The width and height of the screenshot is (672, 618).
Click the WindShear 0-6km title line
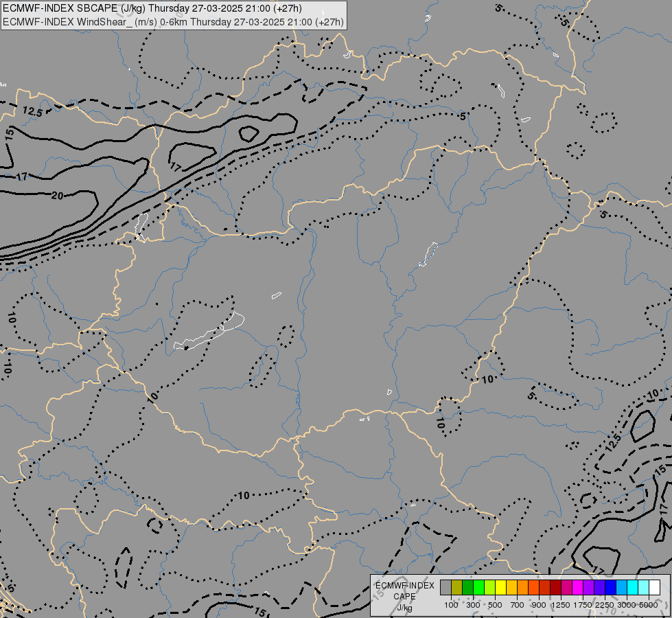click(173, 22)
